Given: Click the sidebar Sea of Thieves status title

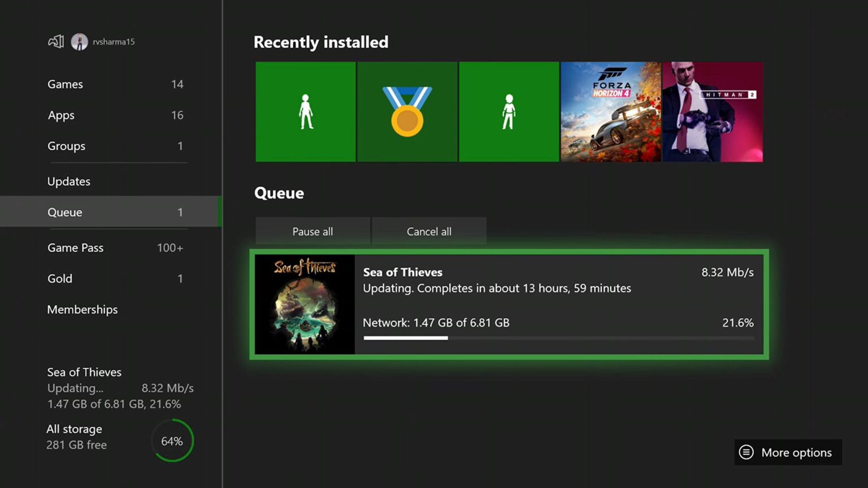Looking at the screenshot, I should pyautogui.click(x=84, y=372).
